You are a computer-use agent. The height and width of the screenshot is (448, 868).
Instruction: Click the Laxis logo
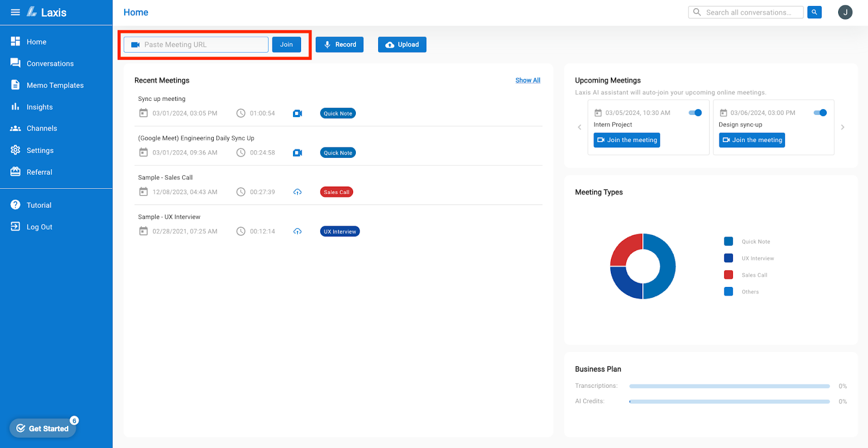coord(47,12)
